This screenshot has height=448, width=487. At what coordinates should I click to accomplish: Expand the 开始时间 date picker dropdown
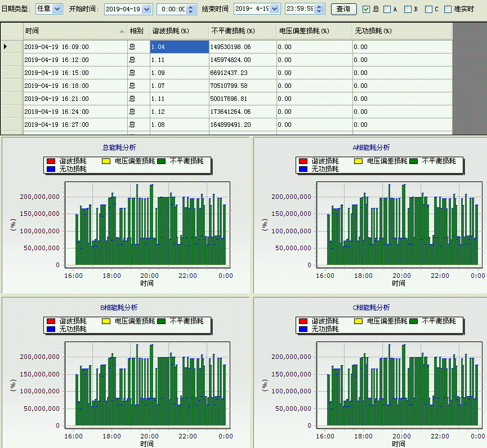(x=146, y=9)
